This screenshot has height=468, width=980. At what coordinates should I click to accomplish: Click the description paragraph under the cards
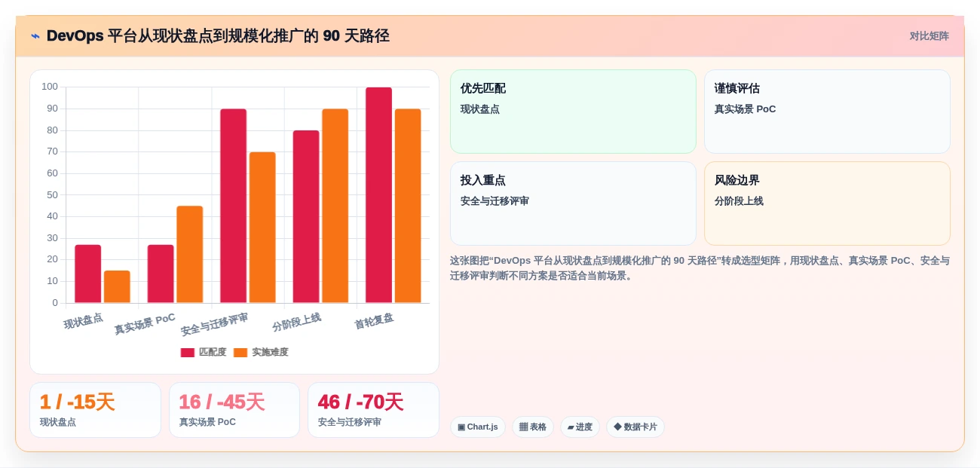tap(700, 268)
